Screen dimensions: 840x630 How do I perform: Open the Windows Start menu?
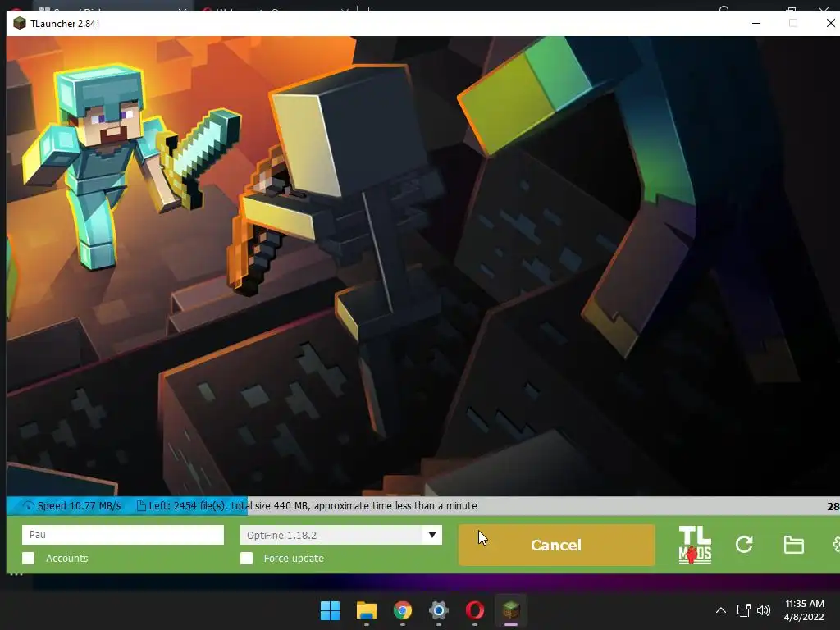click(x=330, y=610)
